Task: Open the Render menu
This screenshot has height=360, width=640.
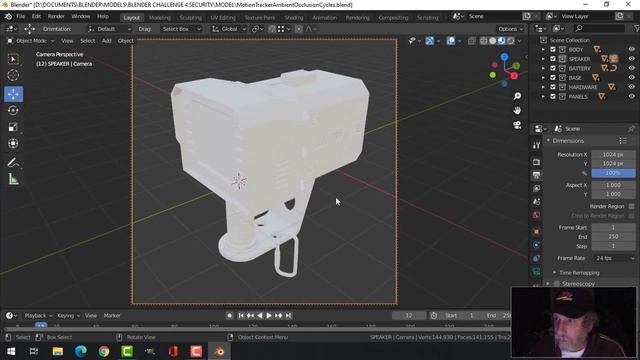Action: 56,16
